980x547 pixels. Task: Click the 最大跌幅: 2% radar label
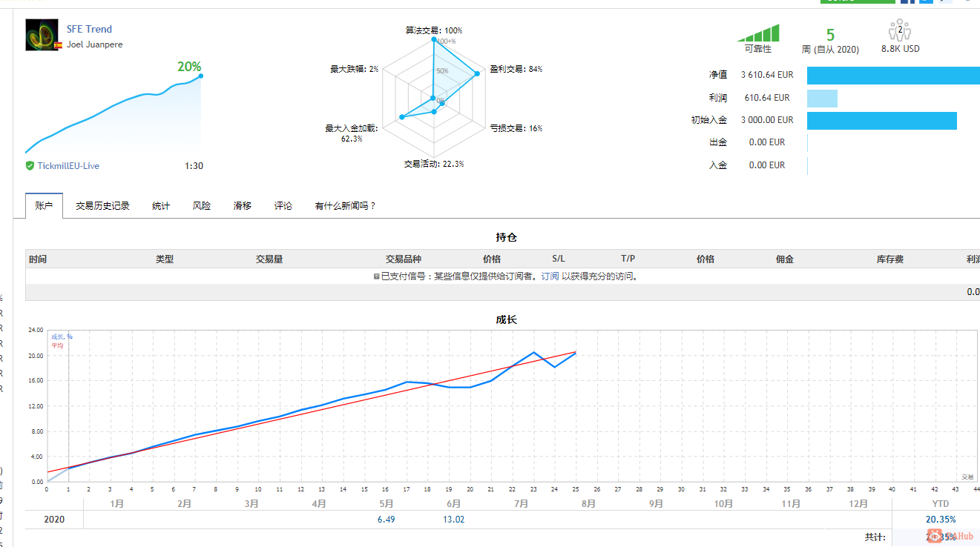coord(355,69)
